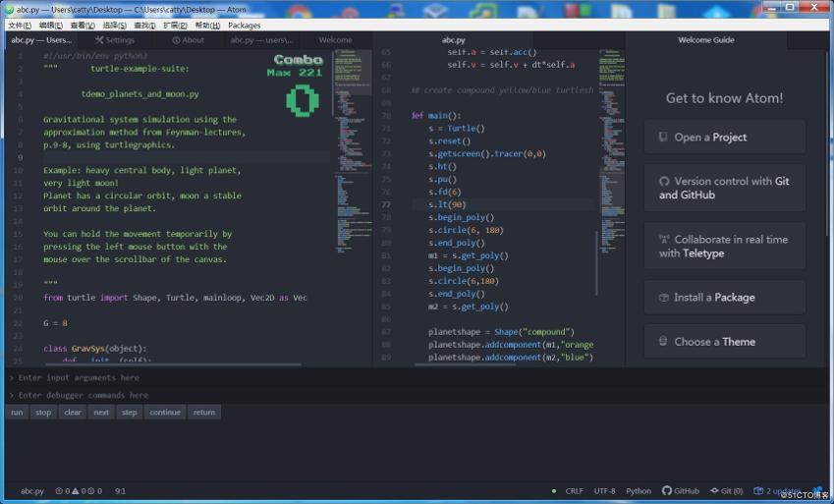Image resolution: width=834 pixels, height=504 pixels.
Task: Click the green pixelated combo counter digit
Action: [303, 100]
